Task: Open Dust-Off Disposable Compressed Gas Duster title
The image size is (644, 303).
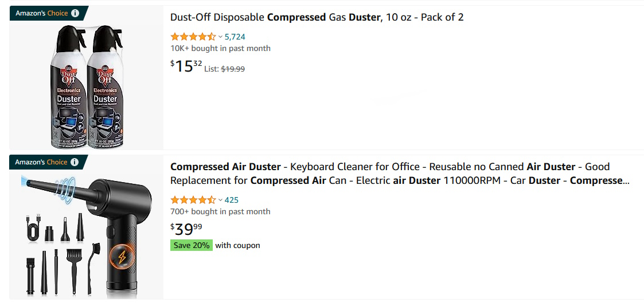Action: point(317,17)
